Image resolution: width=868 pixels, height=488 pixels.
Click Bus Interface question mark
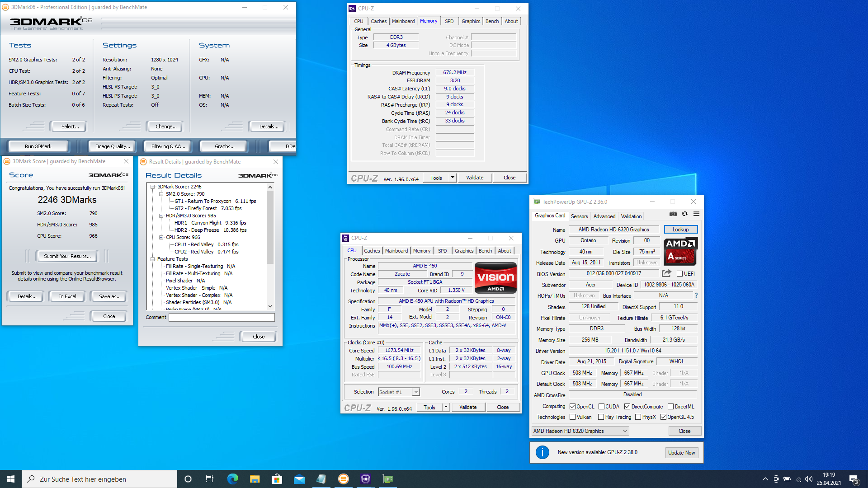click(696, 296)
